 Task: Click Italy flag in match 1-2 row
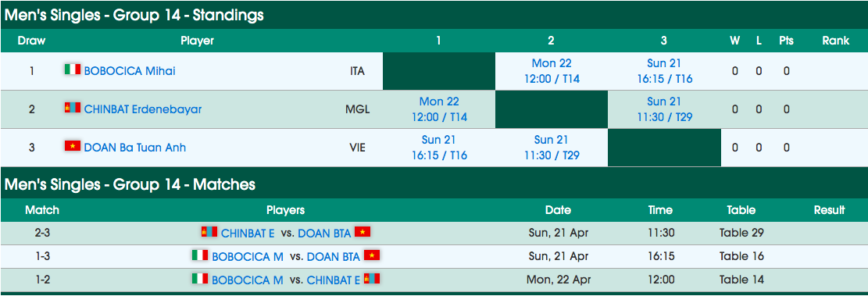coord(200,279)
